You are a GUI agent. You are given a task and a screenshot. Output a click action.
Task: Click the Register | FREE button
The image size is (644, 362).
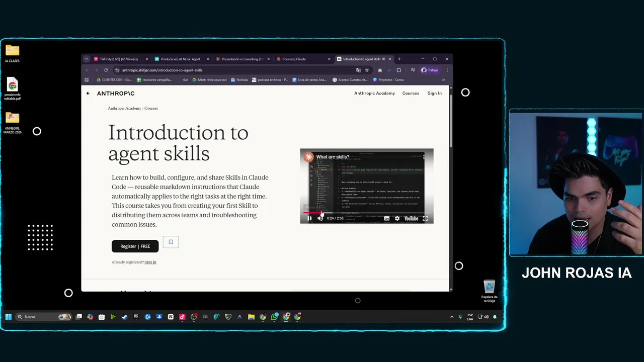[135, 246]
